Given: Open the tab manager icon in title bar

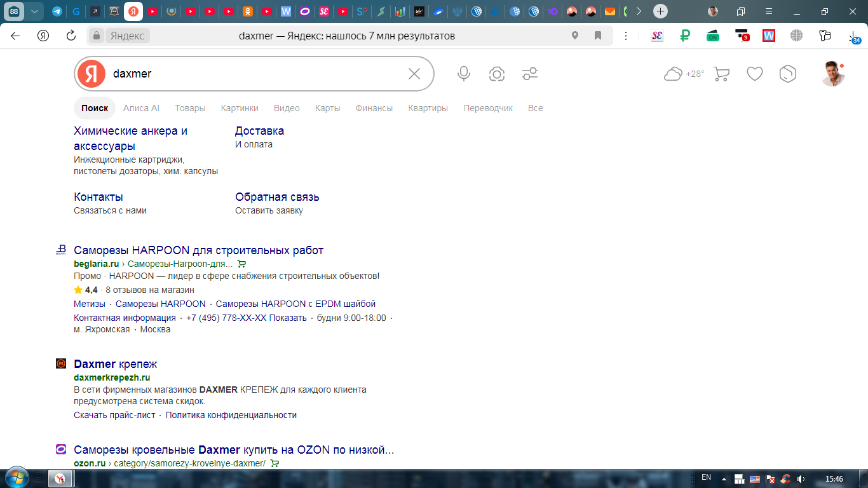Looking at the screenshot, I should coord(741,11).
